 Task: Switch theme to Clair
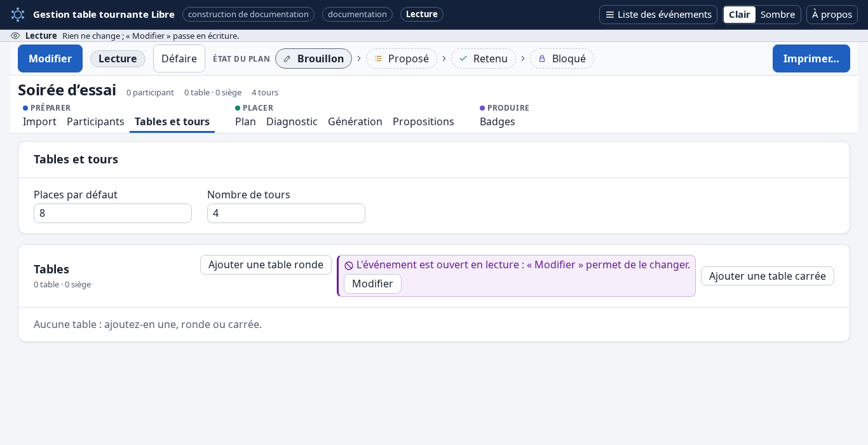740,15
